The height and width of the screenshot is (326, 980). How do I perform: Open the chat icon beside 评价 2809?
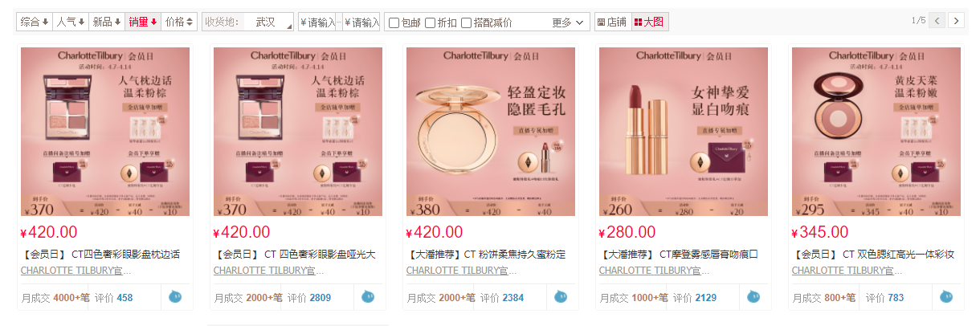[368, 297]
